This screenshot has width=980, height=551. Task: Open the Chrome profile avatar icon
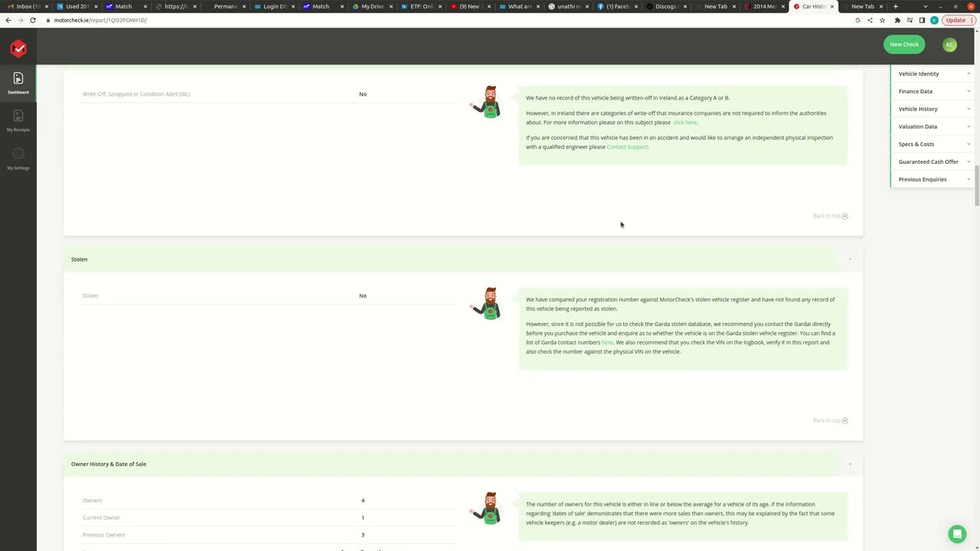pos(934,20)
